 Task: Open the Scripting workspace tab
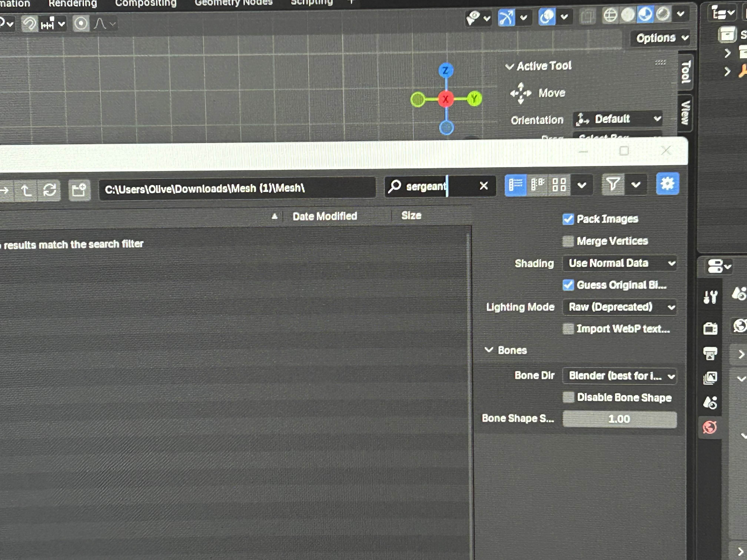[312, 2]
